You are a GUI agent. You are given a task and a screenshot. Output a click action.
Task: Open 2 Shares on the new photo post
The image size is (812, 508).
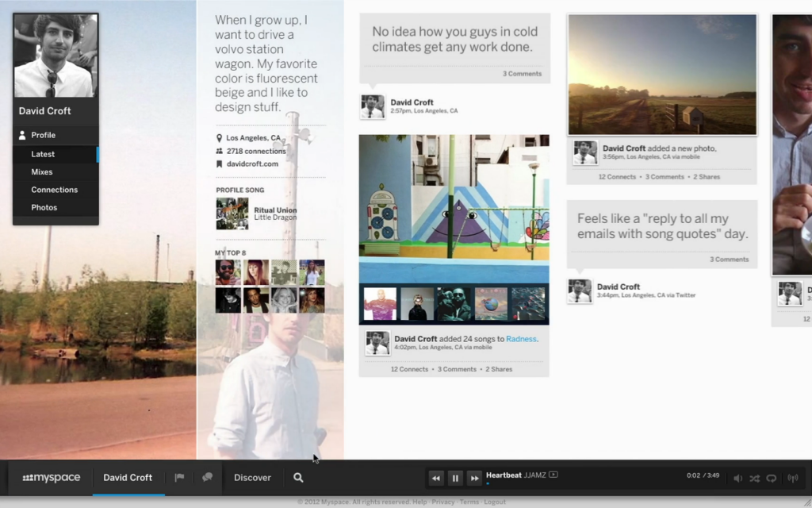(707, 177)
